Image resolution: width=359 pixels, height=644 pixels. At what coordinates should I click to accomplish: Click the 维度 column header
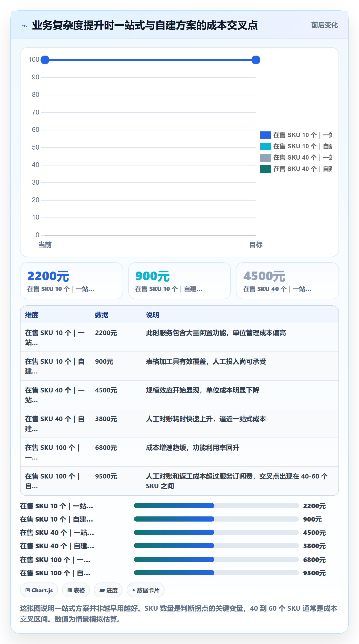[x=32, y=315]
